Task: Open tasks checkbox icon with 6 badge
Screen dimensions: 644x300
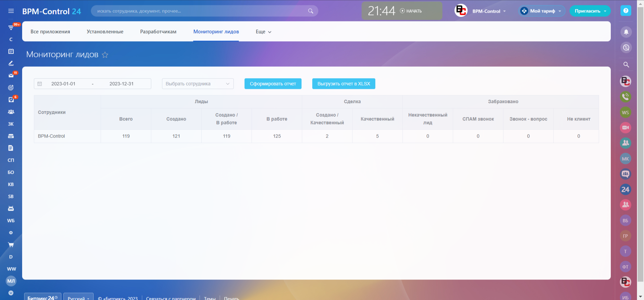Action: coord(11,100)
